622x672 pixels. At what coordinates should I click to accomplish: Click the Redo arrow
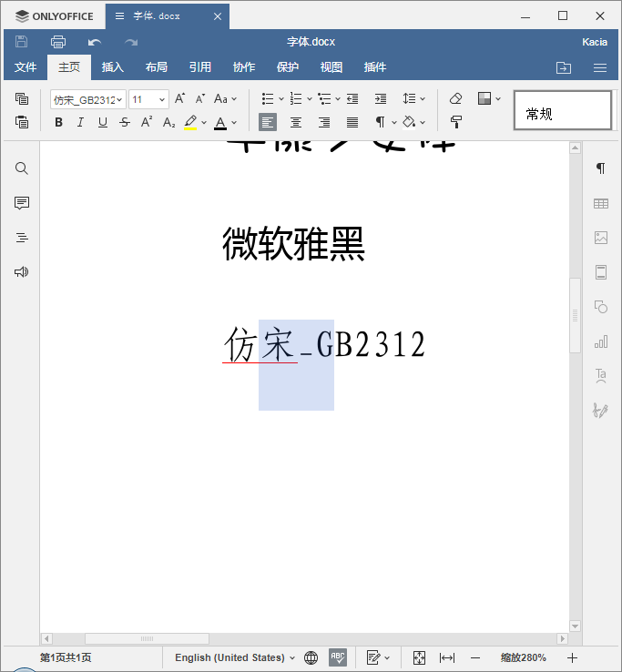click(x=131, y=42)
